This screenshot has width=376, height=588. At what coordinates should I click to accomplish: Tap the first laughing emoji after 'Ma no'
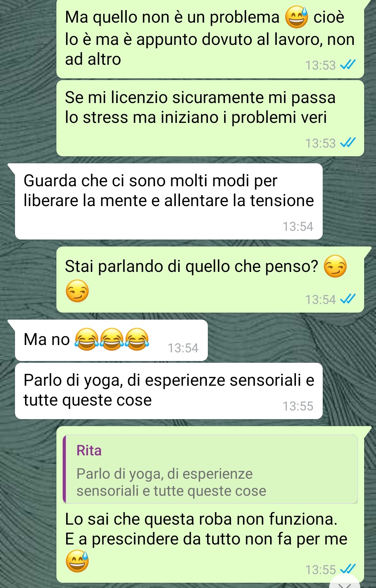87,339
